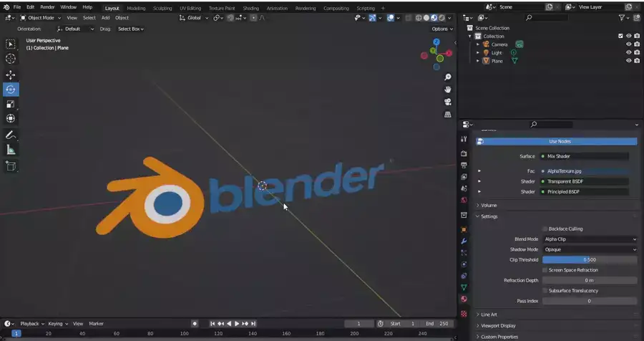This screenshot has width=644, height=341.
Task: Open the Object Mode dropdown
Action: click(x=40, y=18)
